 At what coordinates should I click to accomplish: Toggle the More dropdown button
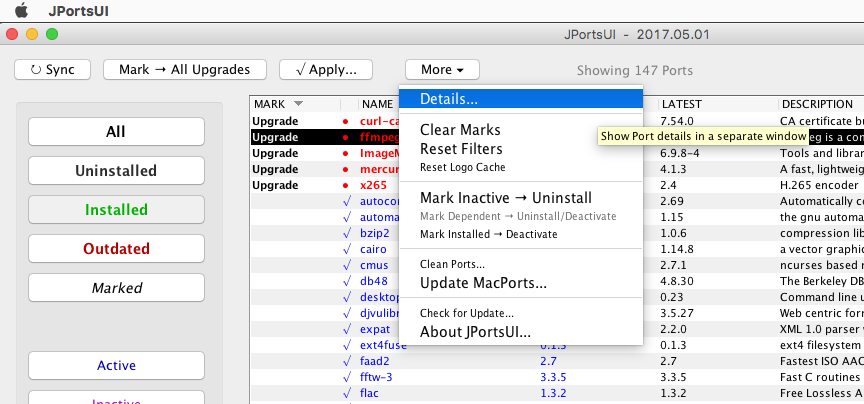pos(442,69)
